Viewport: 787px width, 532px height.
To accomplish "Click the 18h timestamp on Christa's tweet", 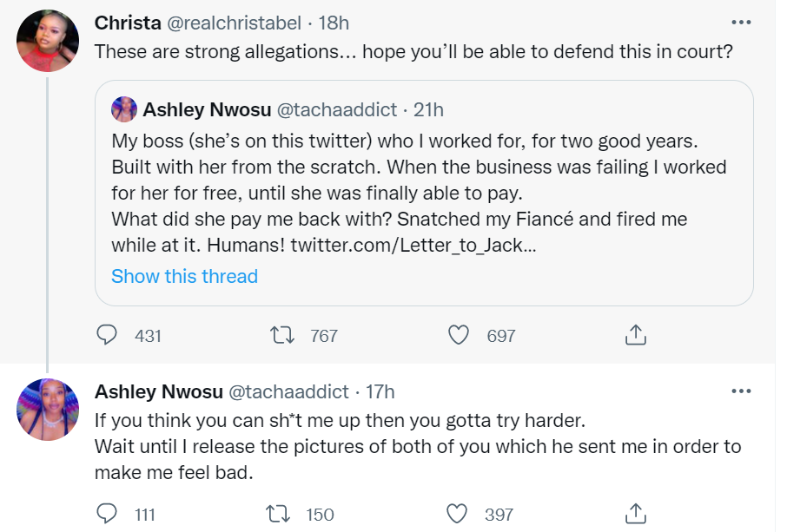I will pos(334,22).
